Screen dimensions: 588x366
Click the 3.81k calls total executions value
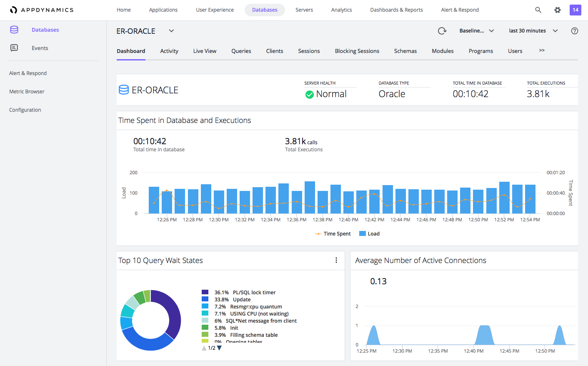coord(301,141)
